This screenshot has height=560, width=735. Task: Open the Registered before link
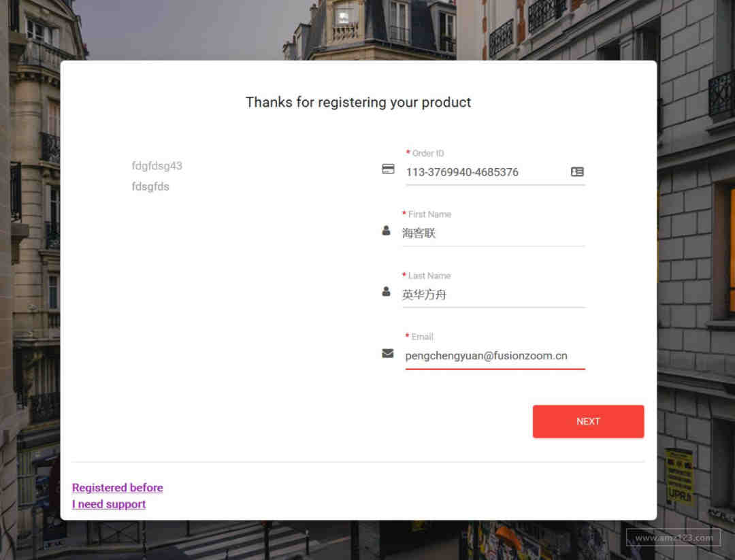[x=118, y=488]
